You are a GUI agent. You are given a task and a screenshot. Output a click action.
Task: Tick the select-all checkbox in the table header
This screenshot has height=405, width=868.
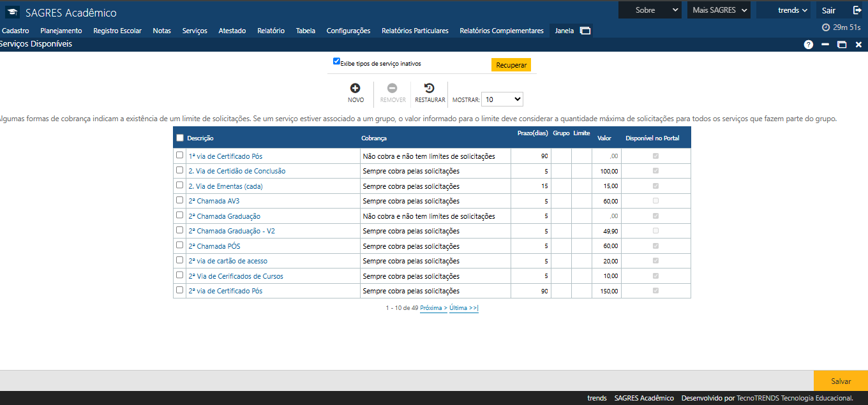click(180, 138)
